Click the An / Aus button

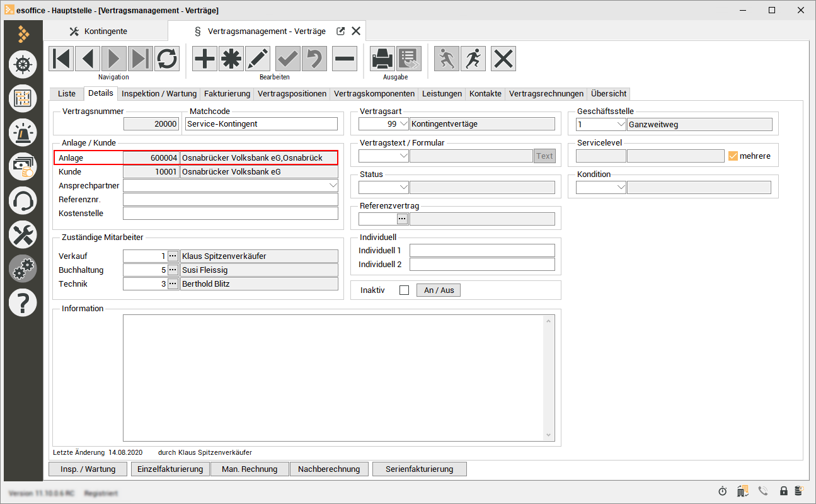(x=439, y=290)
